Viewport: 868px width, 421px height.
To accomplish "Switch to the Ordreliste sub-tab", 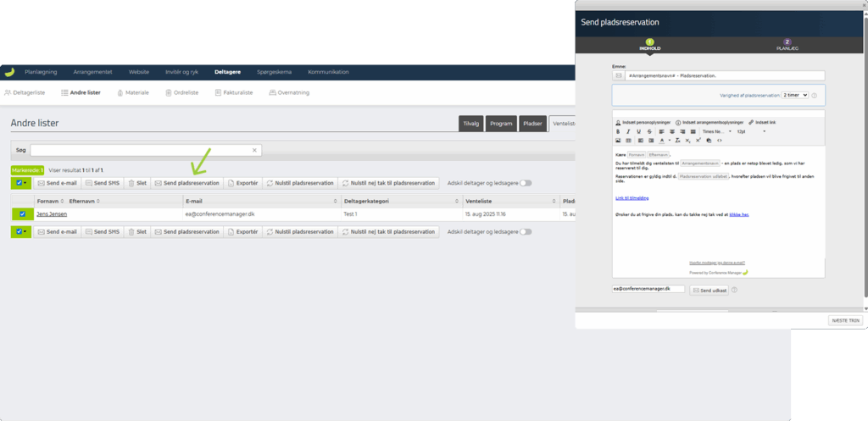I will pos(182,93).
